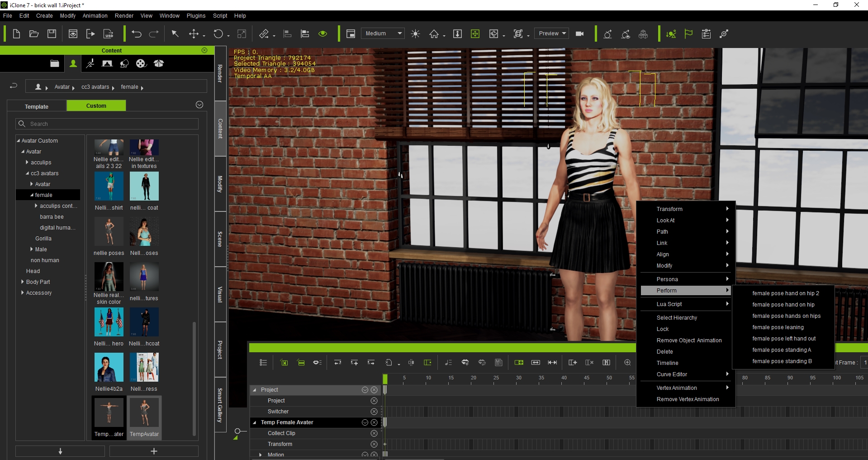Viewport: 868px width, 460px height.
Task: Open a project with the folder icon
Action: pyautogui.click(x=34, y=34)
